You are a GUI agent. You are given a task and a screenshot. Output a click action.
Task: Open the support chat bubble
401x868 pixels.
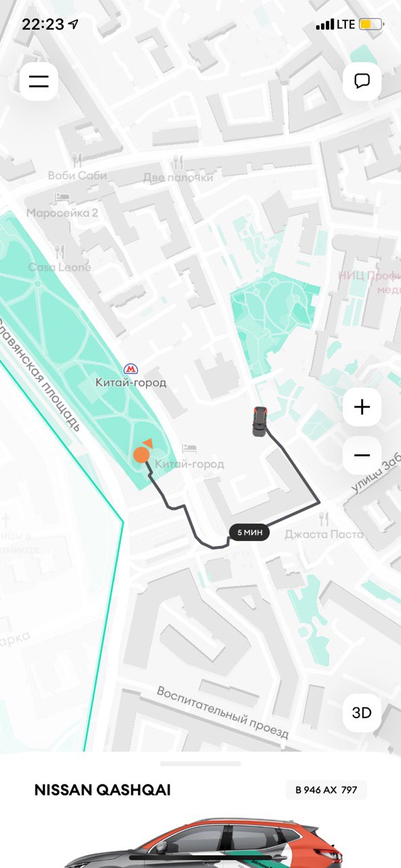[x=362, y=81]
